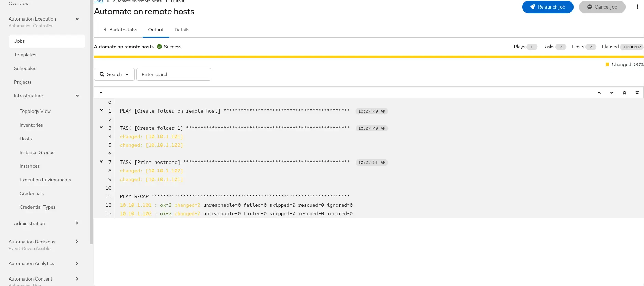Collapse the PLAY Create folder on remote host row
This screenshot has width=644, height=286.
[x=101, y=110]
